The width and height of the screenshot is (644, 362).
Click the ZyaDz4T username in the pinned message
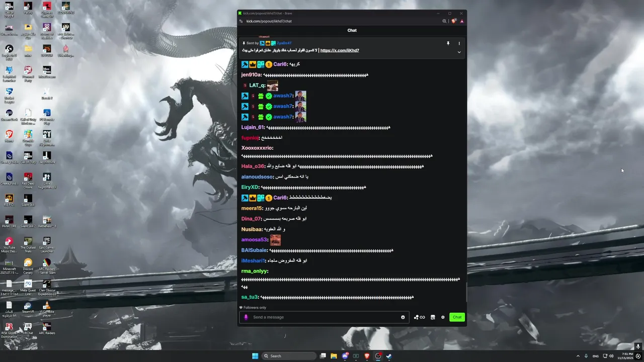(x=284, y=43)
